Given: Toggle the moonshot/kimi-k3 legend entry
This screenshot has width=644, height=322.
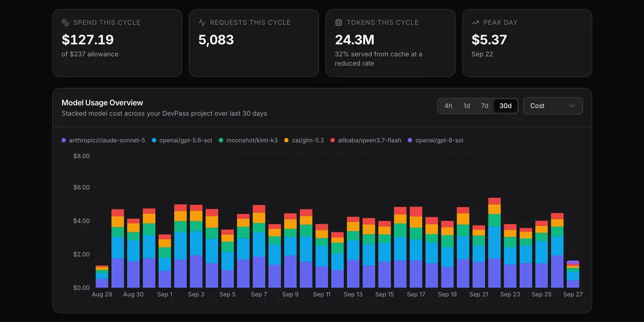Looking at the screenshot, I should pyautogui.click(x=248, y=140).
